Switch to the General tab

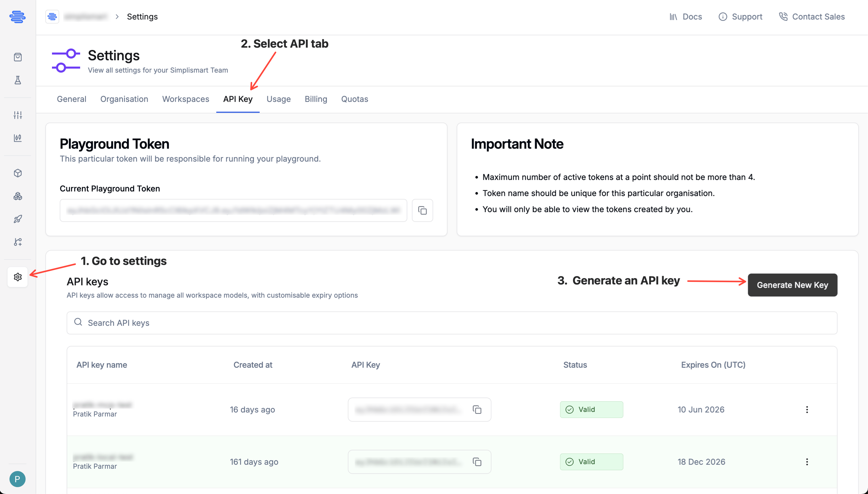click(x=72, y=99)
